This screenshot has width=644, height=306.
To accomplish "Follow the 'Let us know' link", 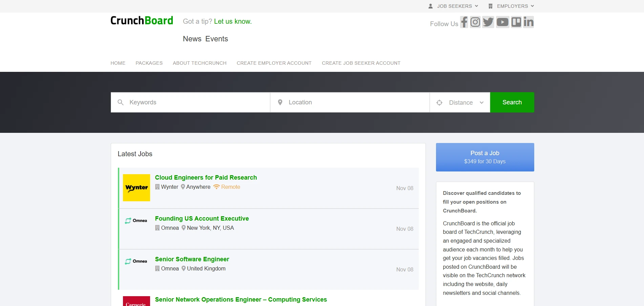I will 233,21.
